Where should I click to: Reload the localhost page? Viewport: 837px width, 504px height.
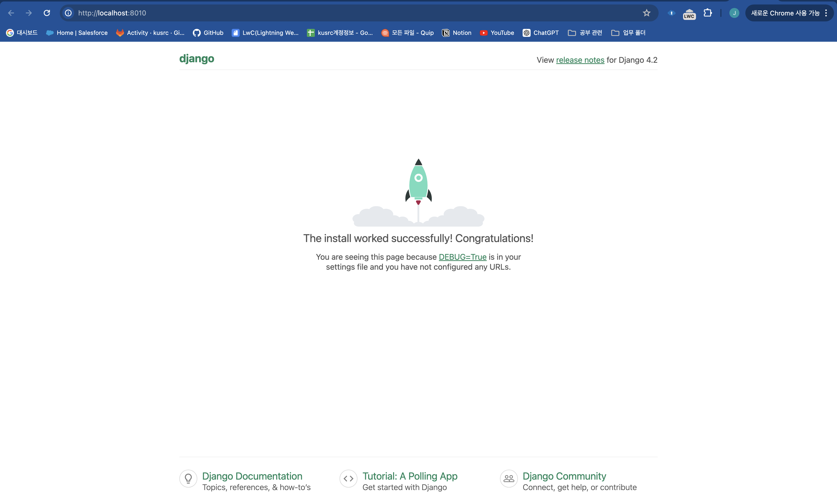47,13
